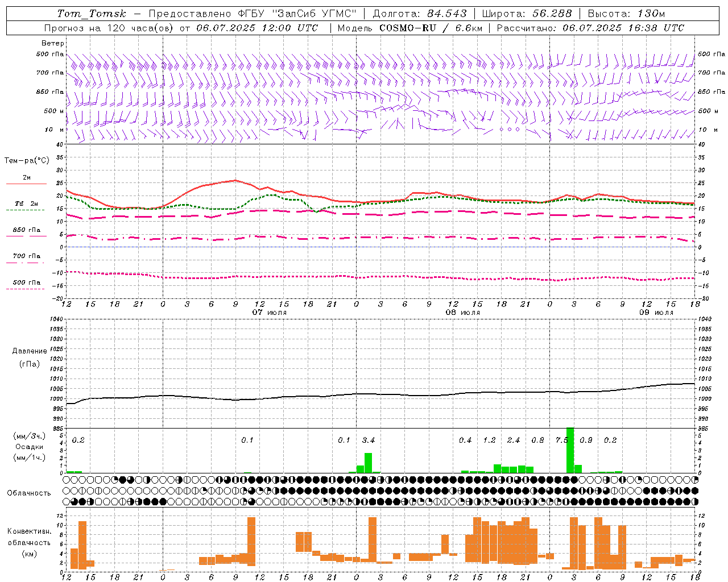Click the precipitation value "1.2"

click(x=489, y=440)
